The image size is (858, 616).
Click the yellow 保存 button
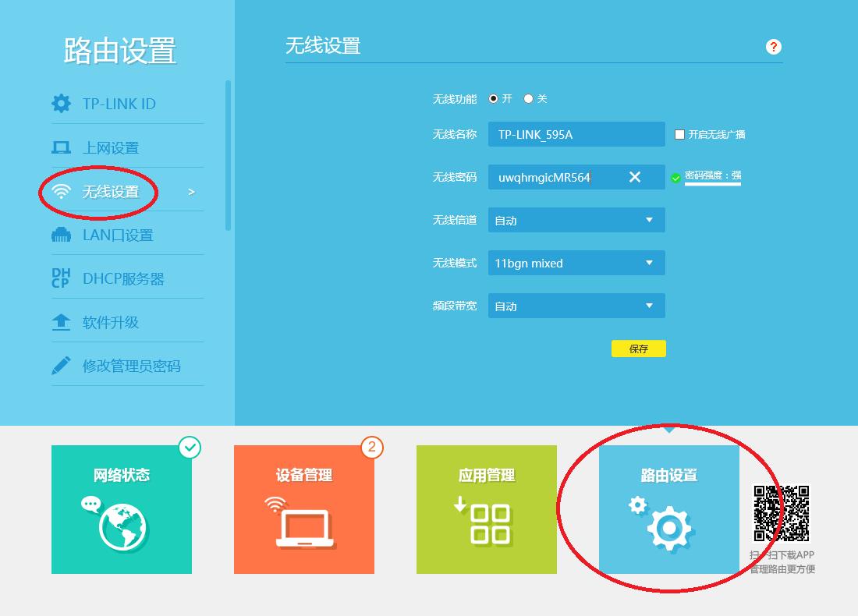pos(639,349)
